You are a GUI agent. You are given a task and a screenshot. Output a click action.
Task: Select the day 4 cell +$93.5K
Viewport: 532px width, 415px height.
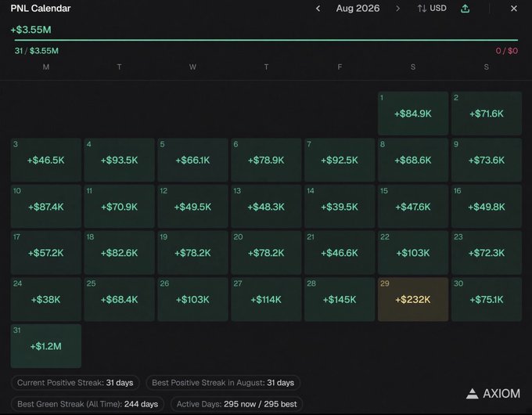[x=119, y=160]
